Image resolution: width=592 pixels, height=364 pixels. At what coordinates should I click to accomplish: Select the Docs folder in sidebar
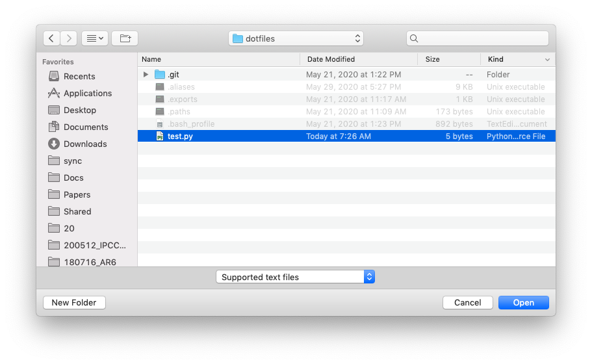tap(66, 178)
